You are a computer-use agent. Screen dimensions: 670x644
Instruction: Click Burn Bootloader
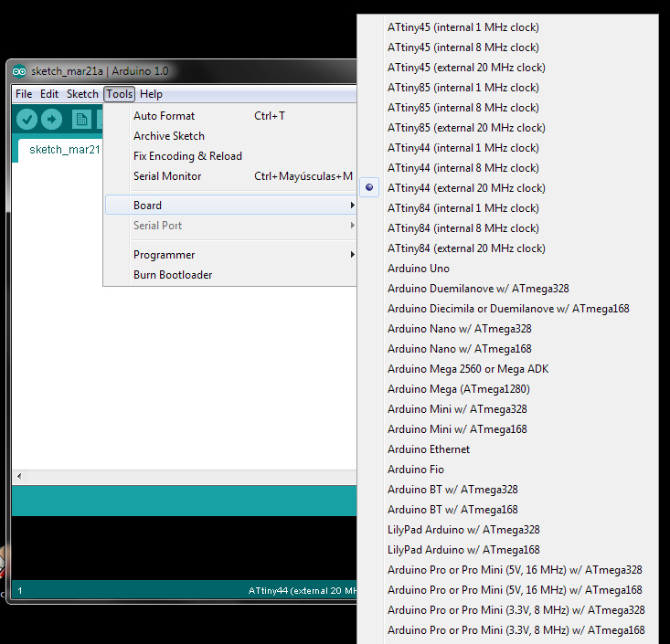pos(230,275)
